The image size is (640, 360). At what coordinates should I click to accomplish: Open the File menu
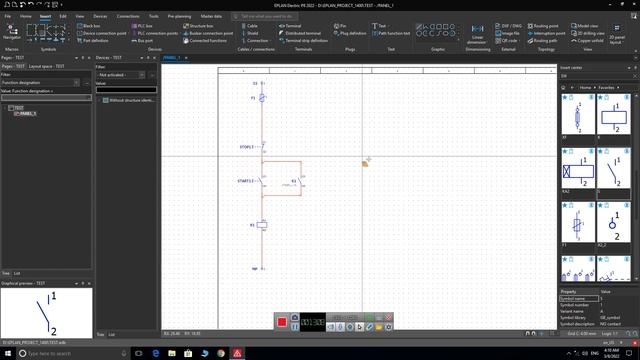pyautogui.click(x=8, y=16)
